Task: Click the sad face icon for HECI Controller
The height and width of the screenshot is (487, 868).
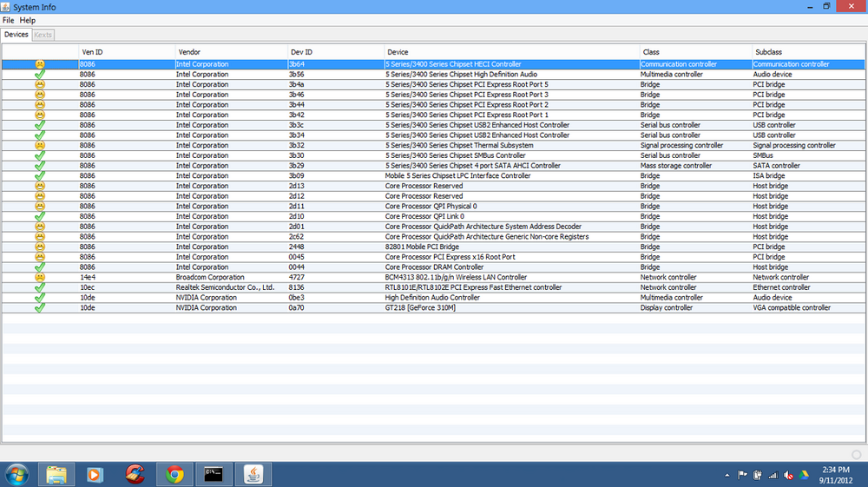Action: click(39, 64)
